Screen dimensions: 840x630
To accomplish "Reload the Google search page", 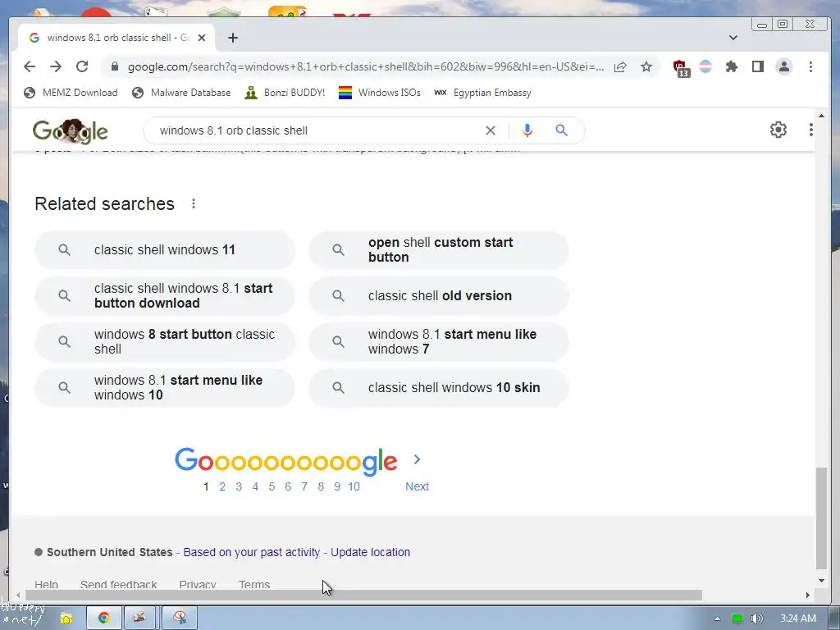I will [82, 66].
